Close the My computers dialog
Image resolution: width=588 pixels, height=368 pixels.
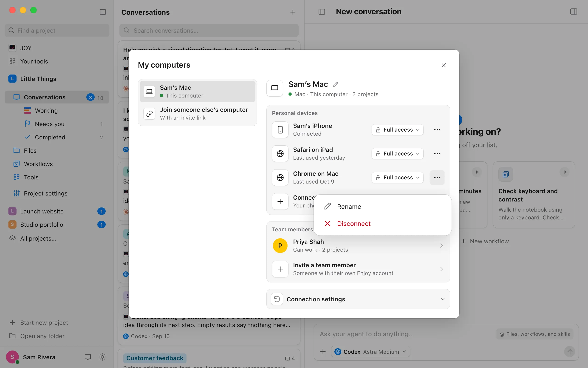click(444, 65)
